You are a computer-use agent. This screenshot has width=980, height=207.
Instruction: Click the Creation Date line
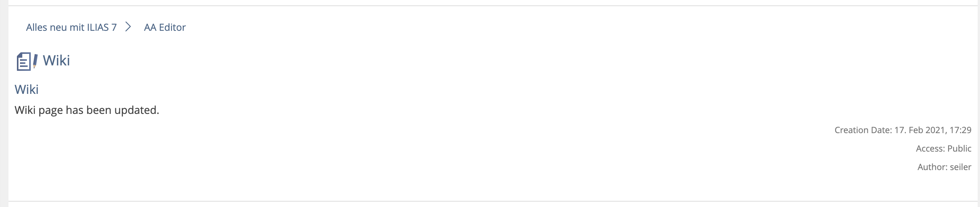[902, 130]
